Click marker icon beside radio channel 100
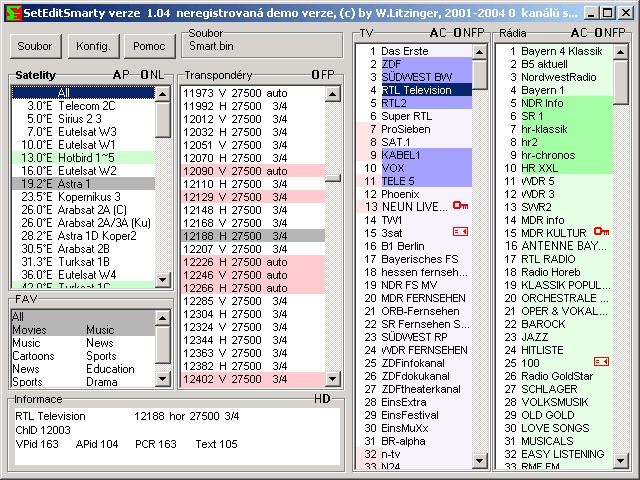Image resolution: width=640 pixels, height=480 pixels. point(600,361)
